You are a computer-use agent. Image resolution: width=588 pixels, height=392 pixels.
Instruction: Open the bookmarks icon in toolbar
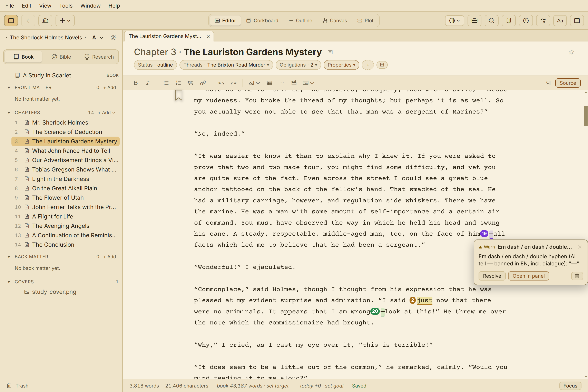pos(509,20)
